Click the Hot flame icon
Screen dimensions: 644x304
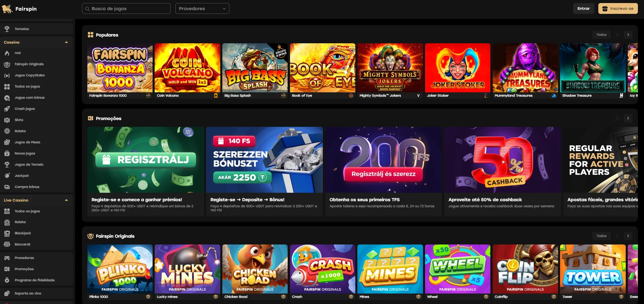(7, 53)
